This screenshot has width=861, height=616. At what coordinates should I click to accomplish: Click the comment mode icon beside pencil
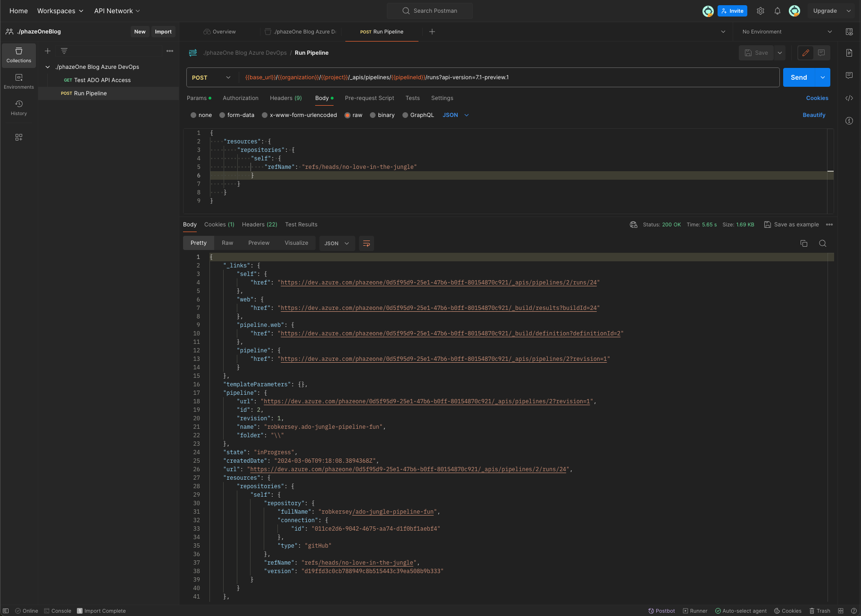(x=821, y=53)
